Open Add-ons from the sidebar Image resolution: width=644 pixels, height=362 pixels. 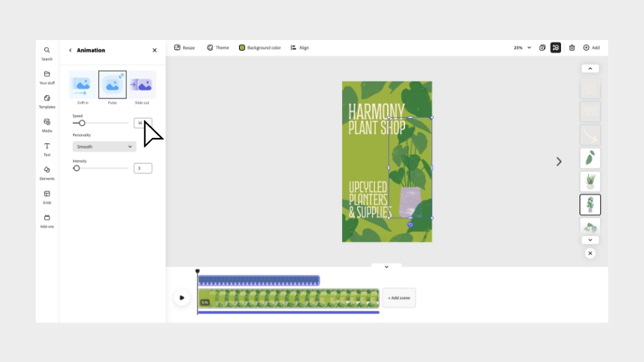click(47, 220)
